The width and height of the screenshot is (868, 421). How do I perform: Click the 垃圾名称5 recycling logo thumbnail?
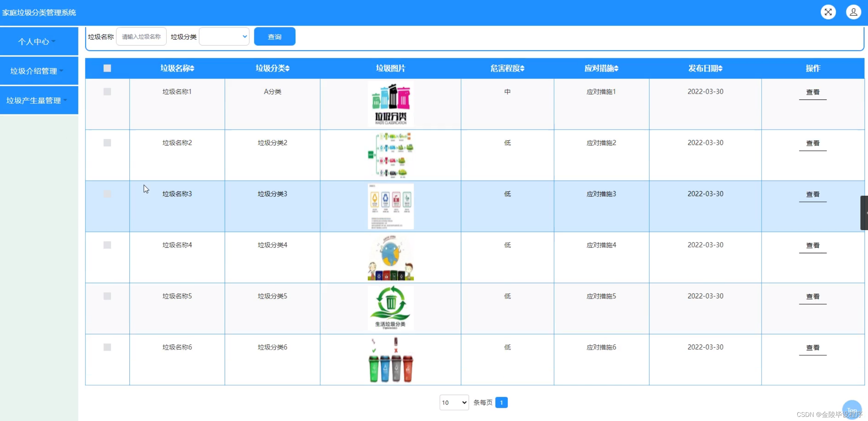click(x=390, y=308)
